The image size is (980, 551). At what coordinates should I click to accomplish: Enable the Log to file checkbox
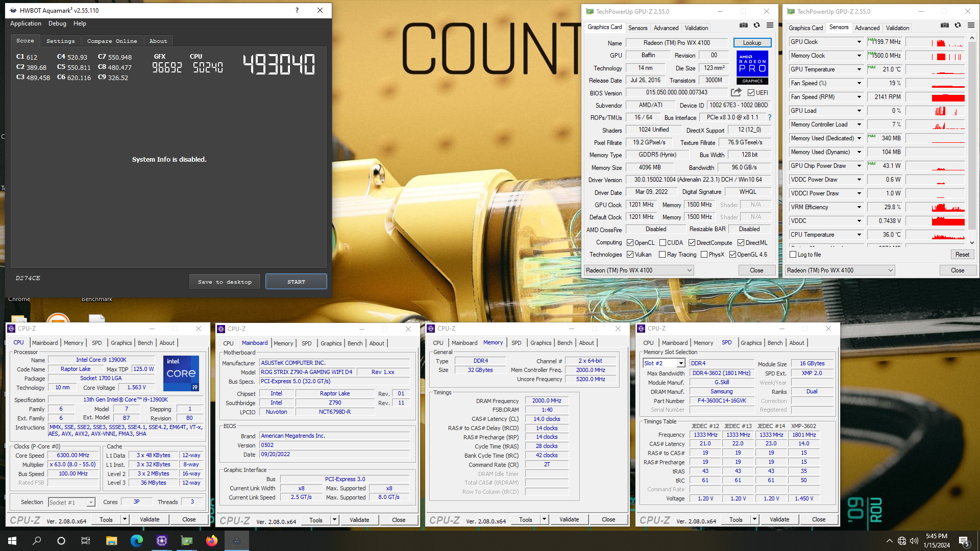coord(793,255)
